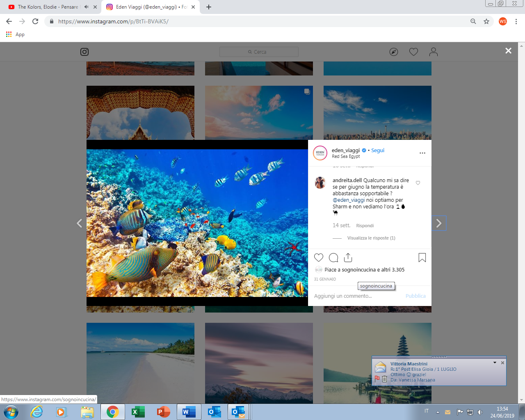This screenshot has width=525, height=420.
Task: Mute the YouTube tab audio icon
Action: 86,7
